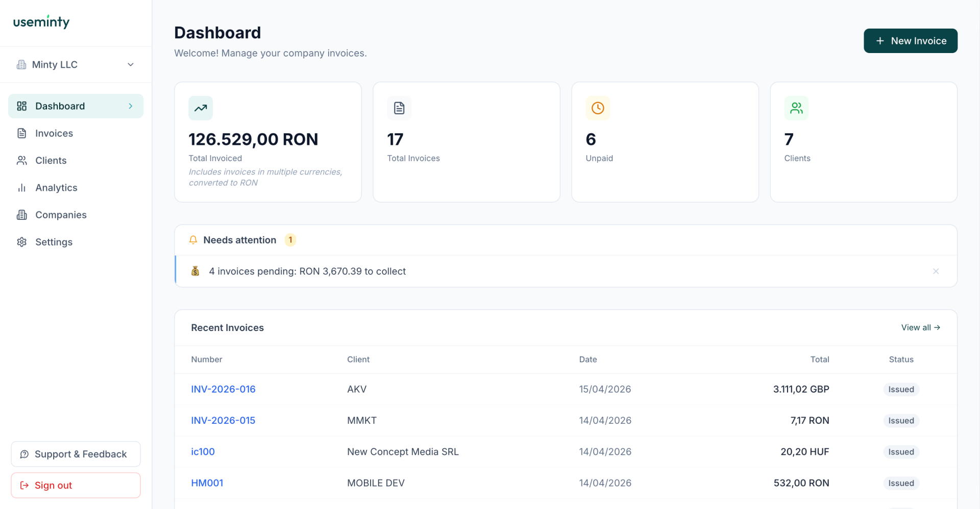Click the people icon on Clients card
The image size is (980, 509).
pyautogui.click(x=796, y=108)
